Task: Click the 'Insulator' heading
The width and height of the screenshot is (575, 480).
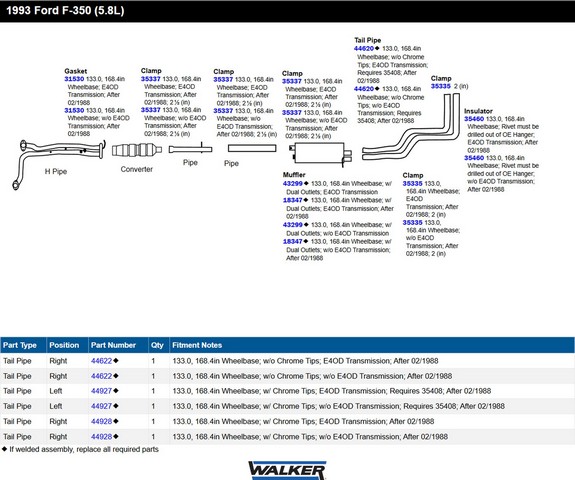Action: click(x=478, y=111)
